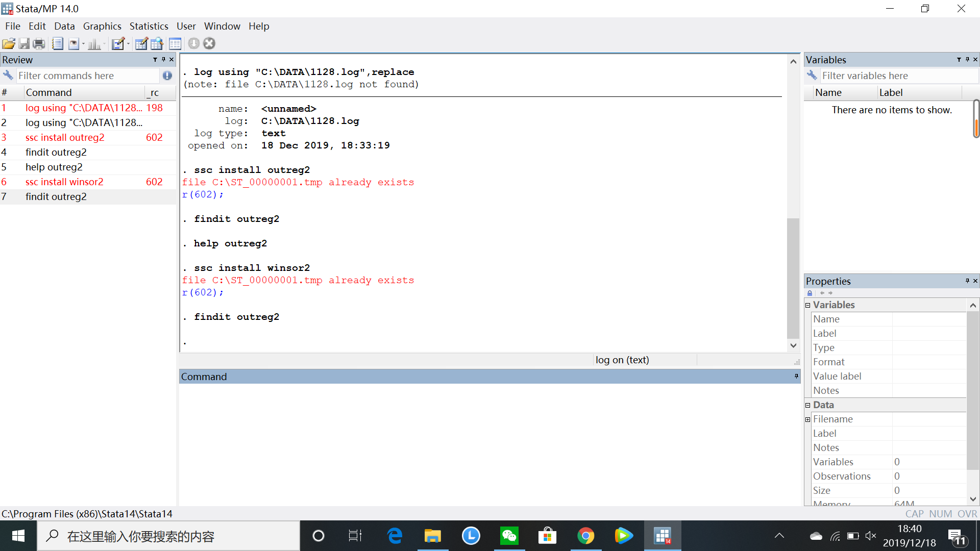980x551 pixels.
Task: Click the Results window vertical scrollbar thumb
Action: pyautogui.click(x=793, y=278)
